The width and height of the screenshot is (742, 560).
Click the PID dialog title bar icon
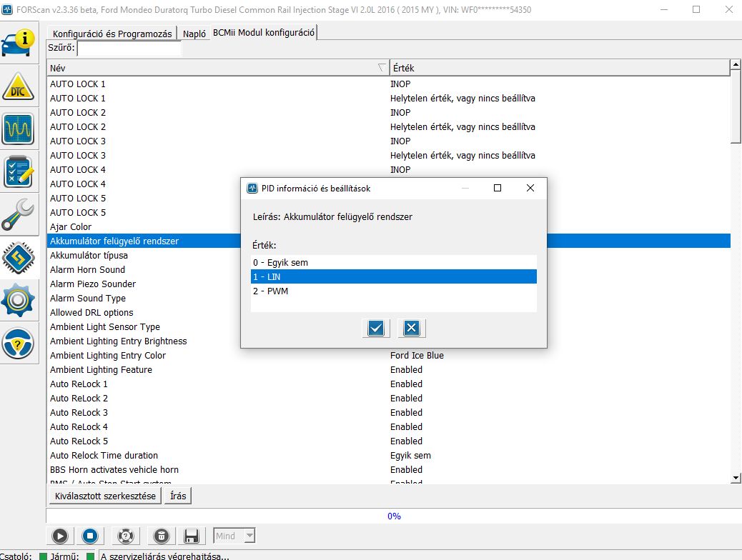click(252, 189)
